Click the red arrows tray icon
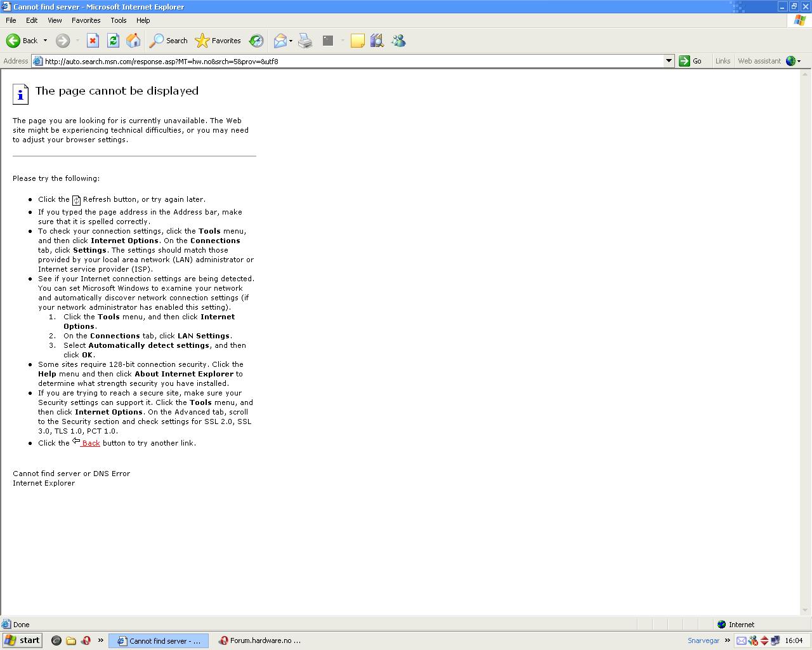812x650 pixels. pyautogui.click(x=764, y=640)
